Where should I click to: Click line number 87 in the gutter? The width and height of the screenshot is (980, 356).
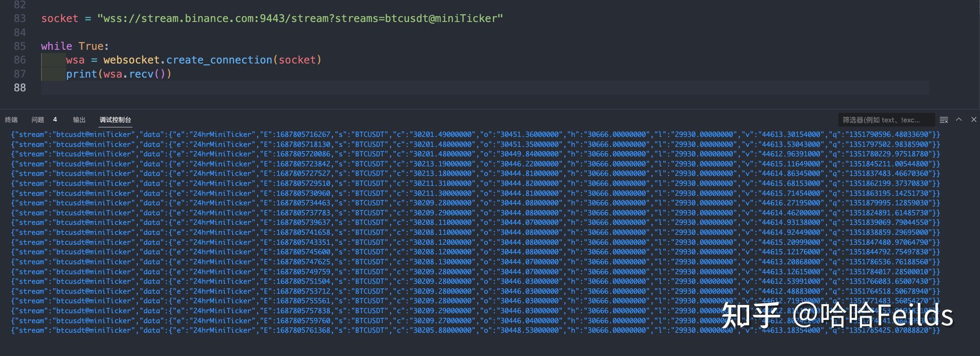(20, 74)
